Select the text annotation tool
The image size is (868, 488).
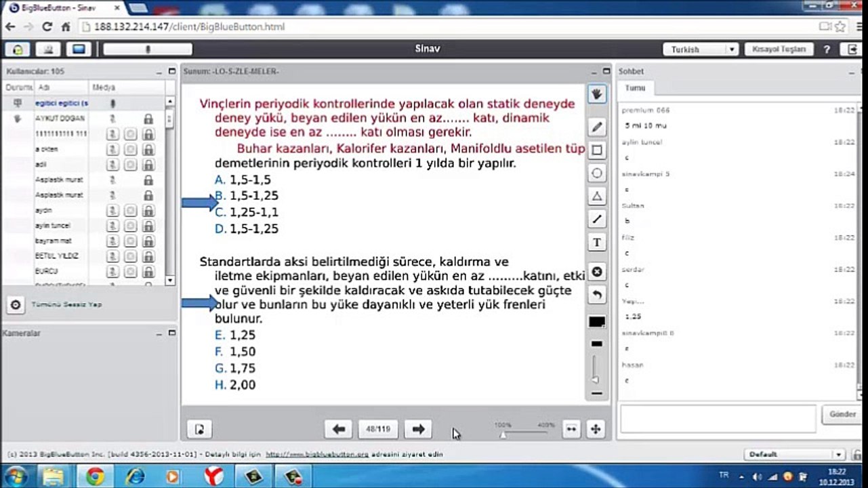[x=597, y=242]
